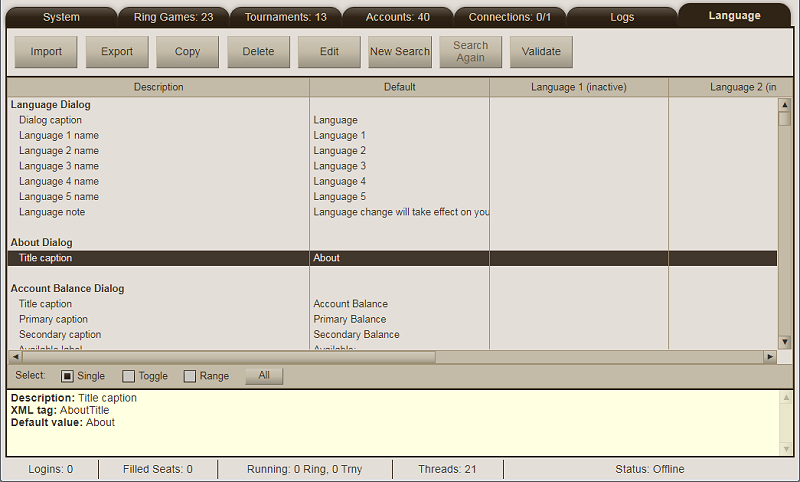
Task: Select the Single selection mode
Action: (x=68, y=376)
